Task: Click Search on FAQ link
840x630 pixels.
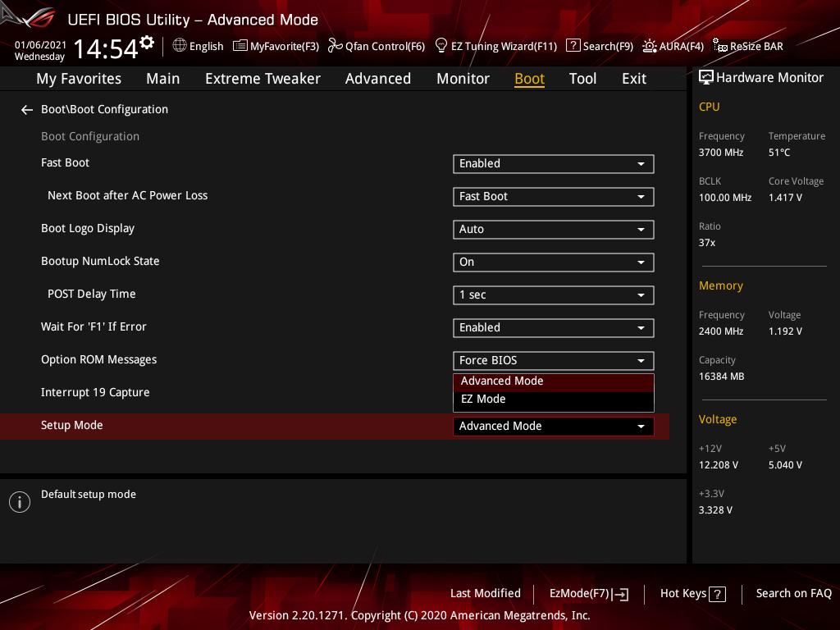Action: (793, 594)
